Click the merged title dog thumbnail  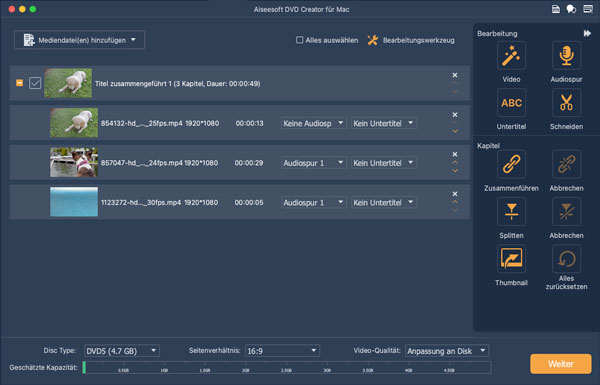click(x=68, y=83)
